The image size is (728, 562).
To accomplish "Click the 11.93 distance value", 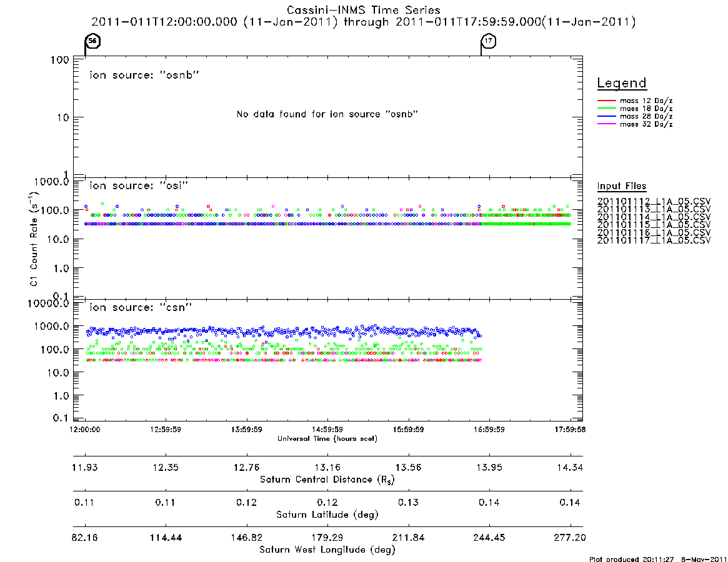I will [x=85, y=467].
